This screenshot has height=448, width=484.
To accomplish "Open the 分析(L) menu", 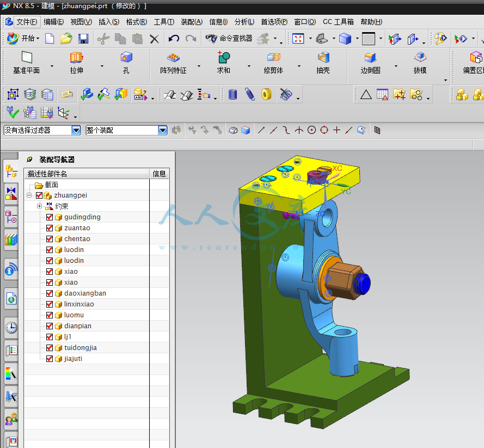I will [244, 22].
